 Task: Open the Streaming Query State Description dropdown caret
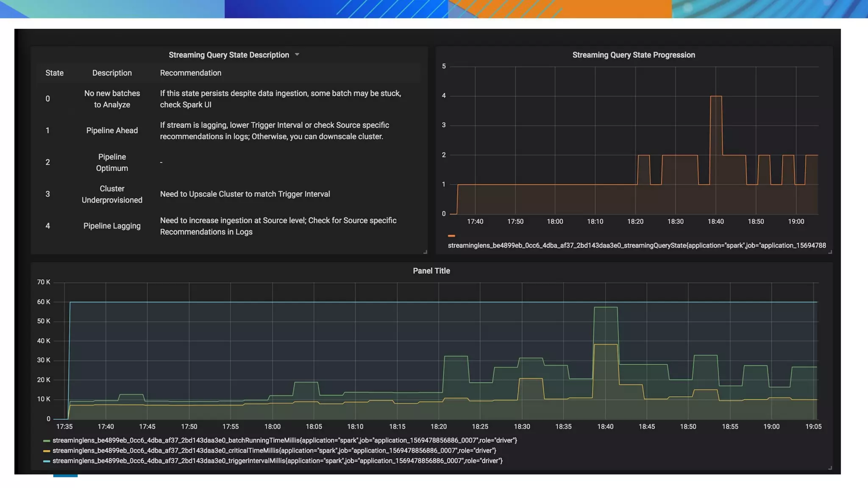pyautogui.click(x=297, y=55)
